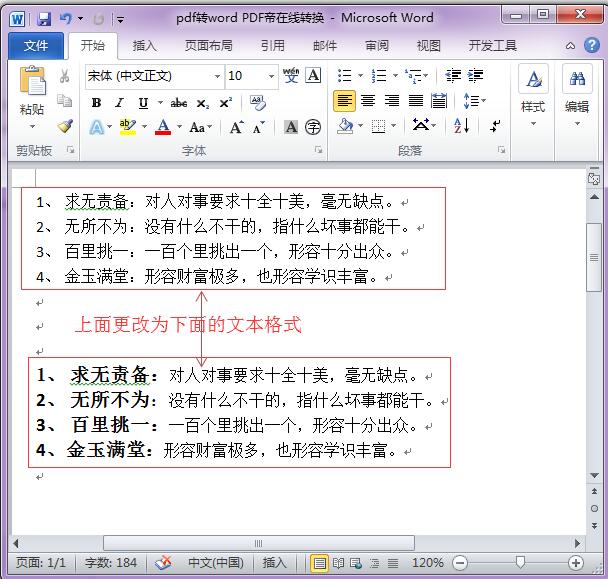Click the Zoom Out minus button
This screenshot has width=608, height=579.
coord(460,563)
